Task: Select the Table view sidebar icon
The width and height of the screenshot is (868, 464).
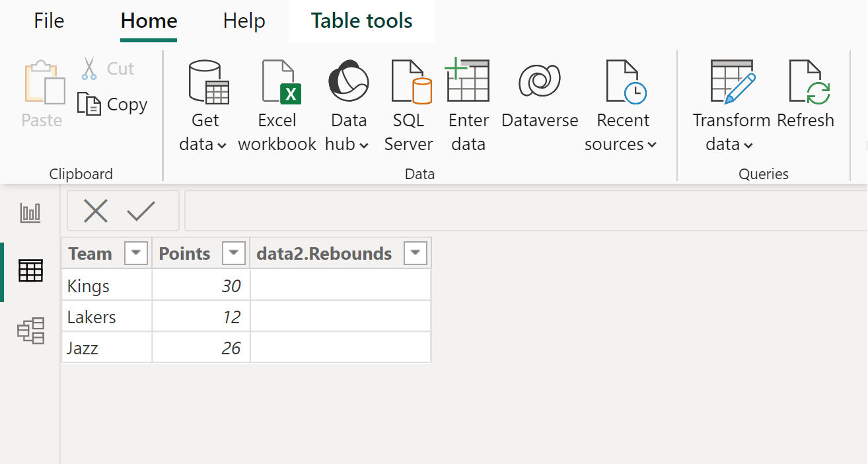Action: pos(30,271)
